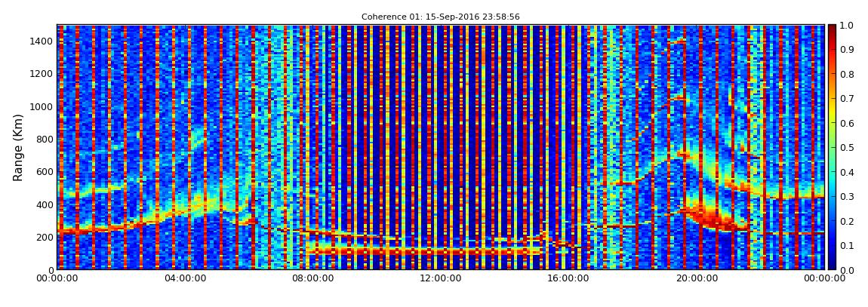Click the 0.7 colorbar tick label
Image resolution: width=868 pixels, height=307 pixels.
[848, 99]
